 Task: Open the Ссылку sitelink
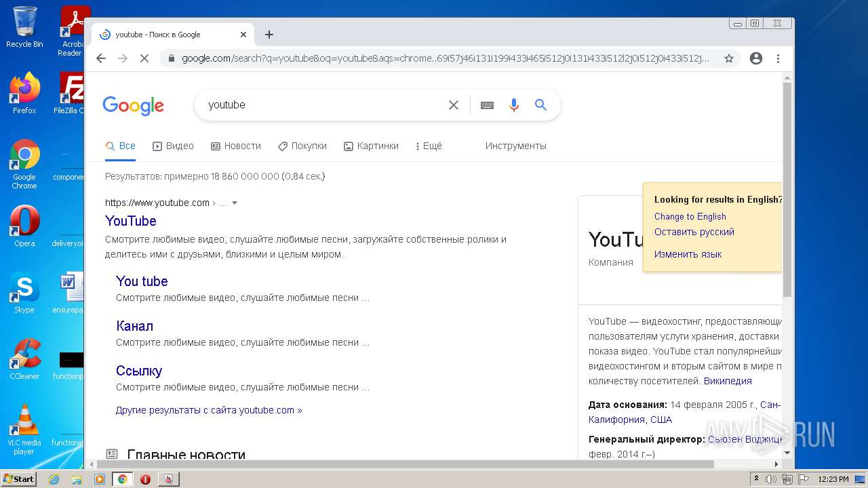(x=139, y=371)
